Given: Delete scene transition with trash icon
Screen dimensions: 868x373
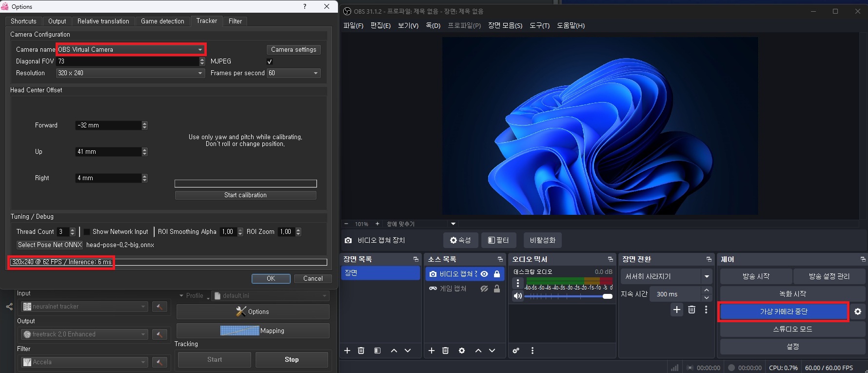Looking at the screenshot, I should (691, 310).
